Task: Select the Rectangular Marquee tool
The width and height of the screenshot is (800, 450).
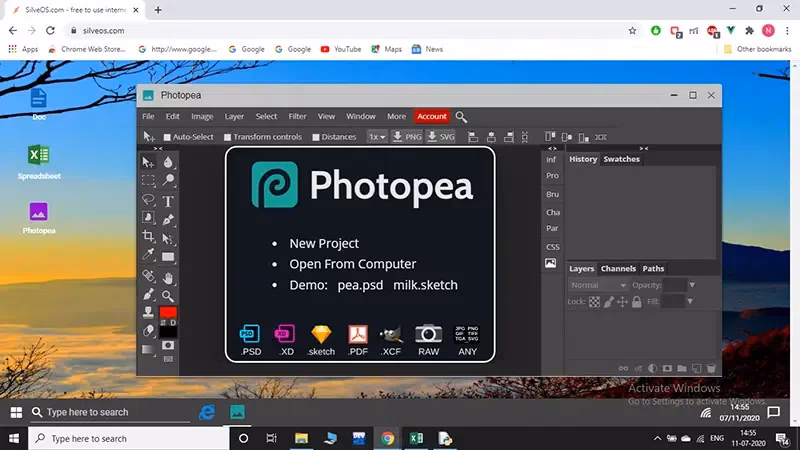Action: [148, 181]
